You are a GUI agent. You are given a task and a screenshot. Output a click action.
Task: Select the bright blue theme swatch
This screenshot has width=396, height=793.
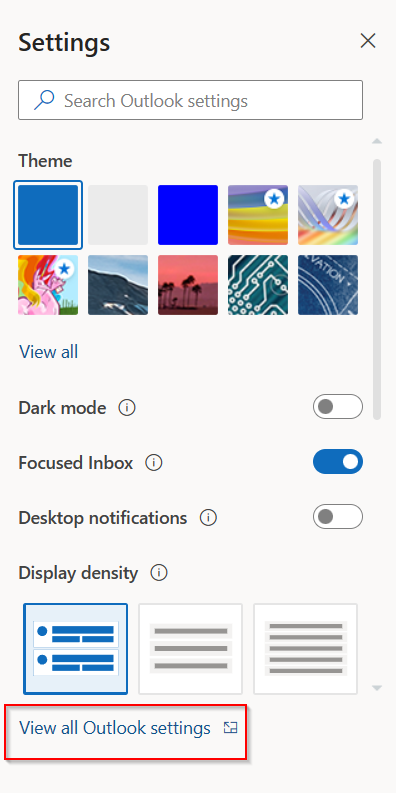tap(188, 215)
